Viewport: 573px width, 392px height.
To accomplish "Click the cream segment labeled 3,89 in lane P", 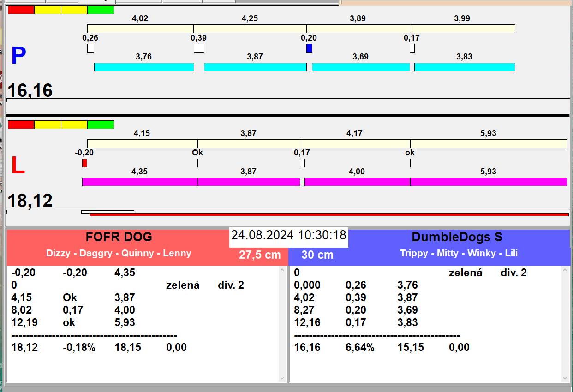I will pos(358,29).
